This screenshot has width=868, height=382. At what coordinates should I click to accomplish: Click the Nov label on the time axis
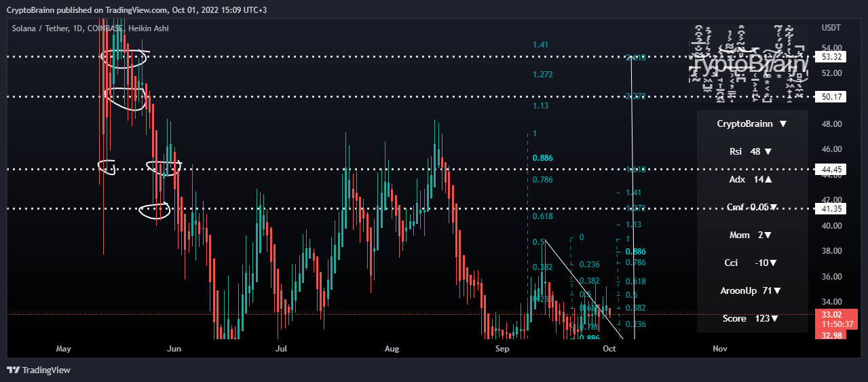(x=720, y=349)
